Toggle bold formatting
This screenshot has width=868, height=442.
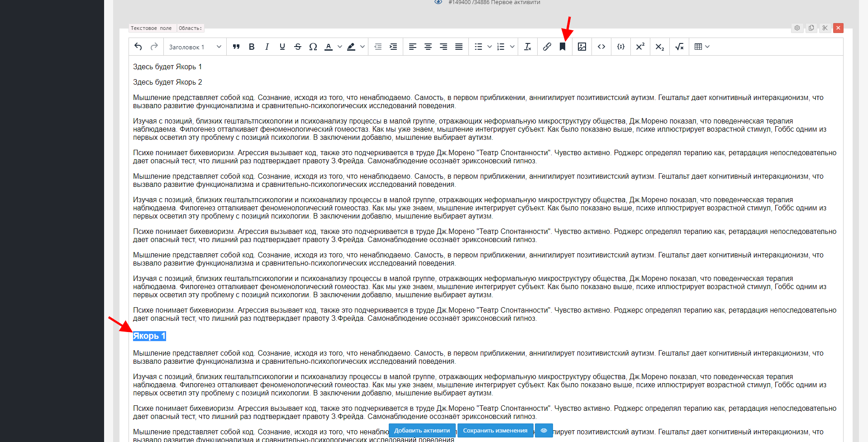pyautogui.click(x=252, y=47)
